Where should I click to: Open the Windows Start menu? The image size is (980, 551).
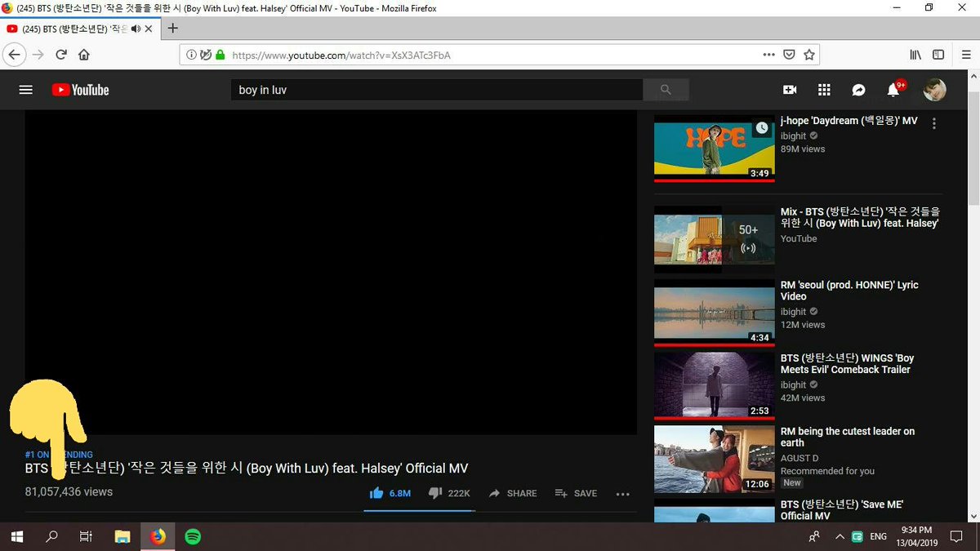point(16,536)
